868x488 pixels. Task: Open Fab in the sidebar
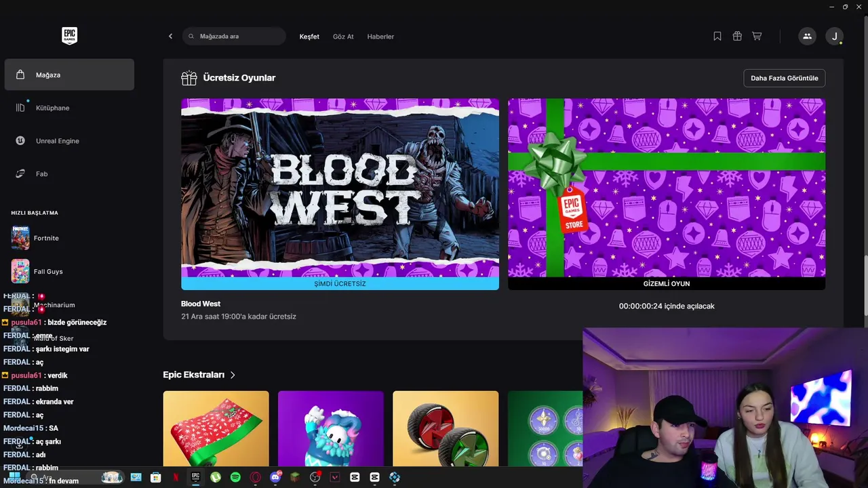pyautogui.click(x=69, y=174)
